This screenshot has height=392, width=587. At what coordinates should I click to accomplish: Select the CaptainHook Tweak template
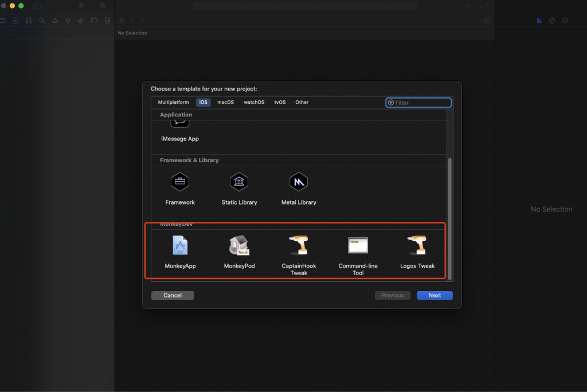(299, 246)
